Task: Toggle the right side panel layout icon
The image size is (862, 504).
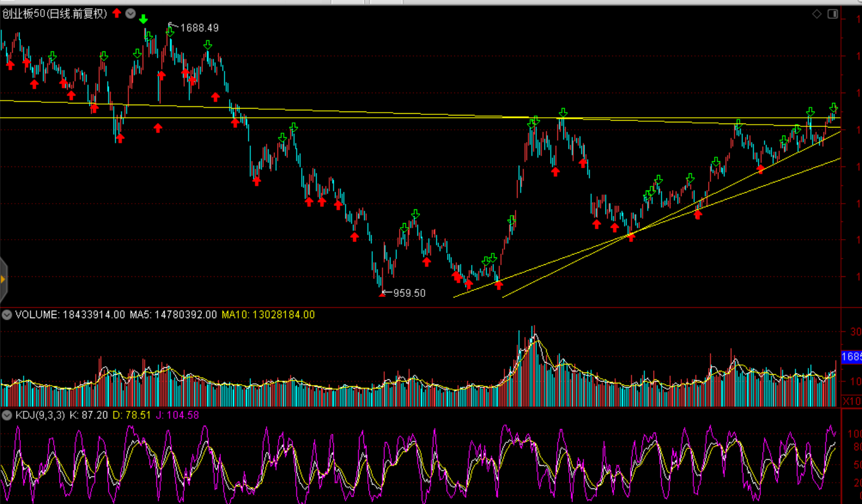Action: click(x=833, y=14)
